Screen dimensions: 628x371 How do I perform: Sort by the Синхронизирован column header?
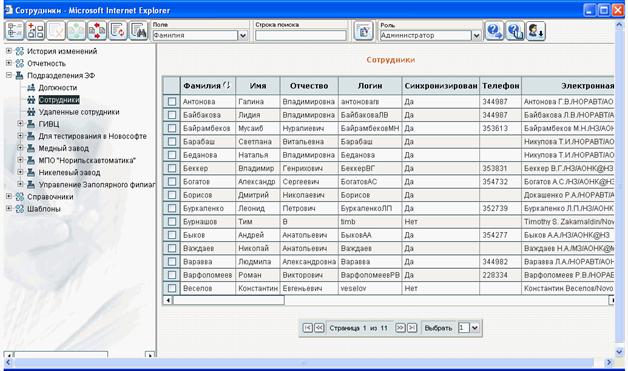tap(441, 86)
